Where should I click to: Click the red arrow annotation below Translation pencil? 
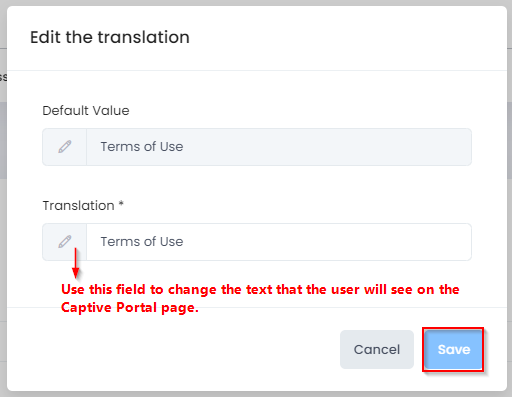tap(76, 263)
